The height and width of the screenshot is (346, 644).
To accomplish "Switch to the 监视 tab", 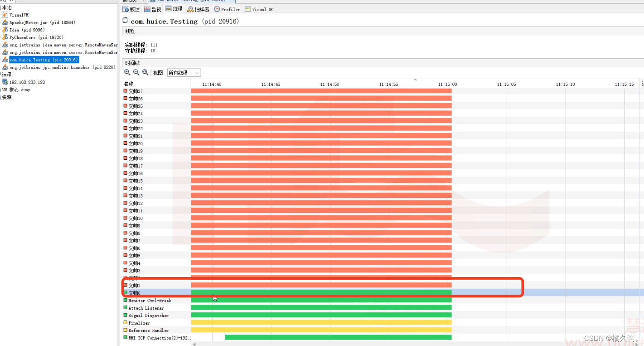I will (x=153, y=9).
